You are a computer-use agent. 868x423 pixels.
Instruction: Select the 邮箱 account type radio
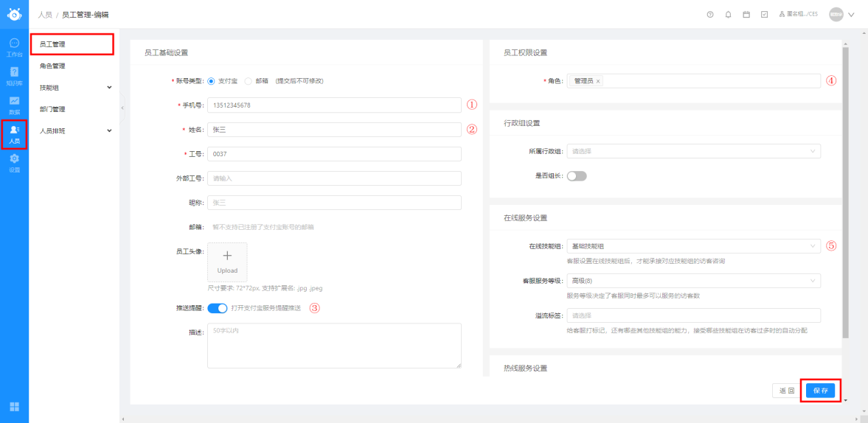coord(248,81)
